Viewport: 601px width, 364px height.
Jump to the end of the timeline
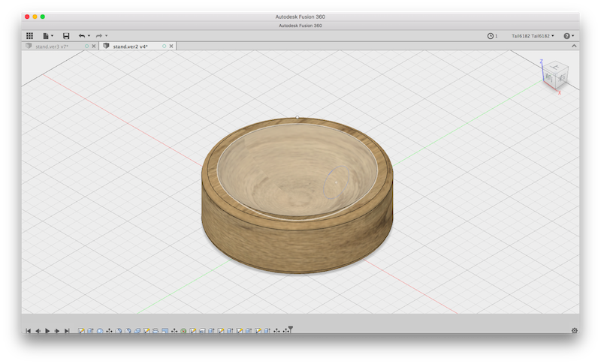point(67,331)
